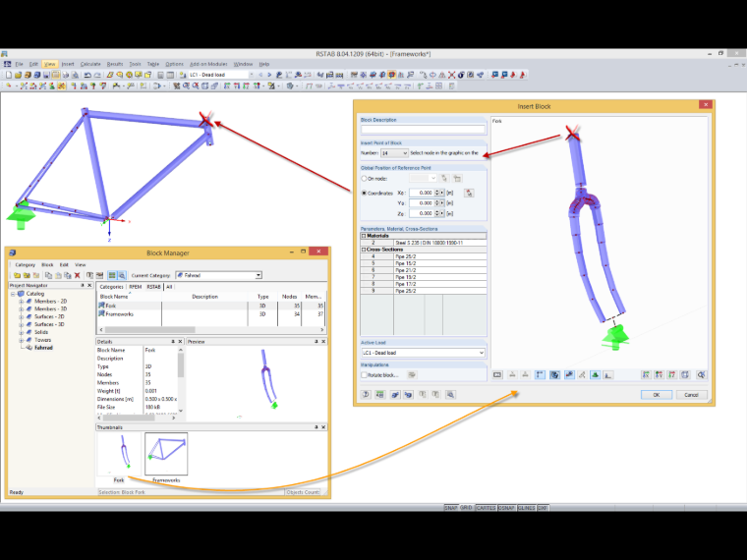This screenshot has height=560, width=747.
Task: Click view in X direction icon in Insert Block preview
Action: click(x=646, y=375)
